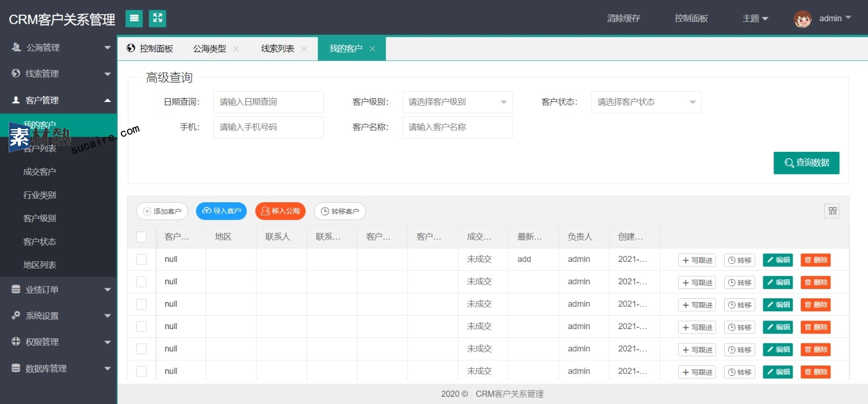The height and width of the screenshot is (404, 868).
Task: Check the second row checkbox
Action: tap(142, 282)
